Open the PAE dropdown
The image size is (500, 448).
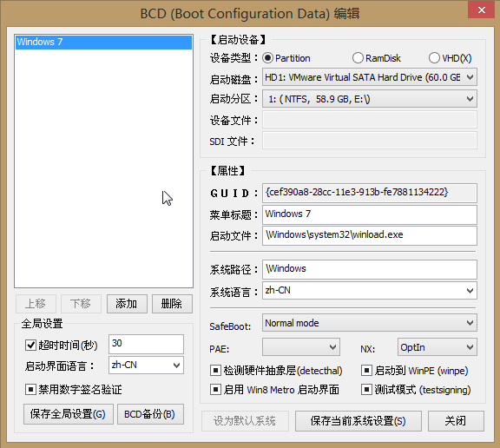[301, 347]
